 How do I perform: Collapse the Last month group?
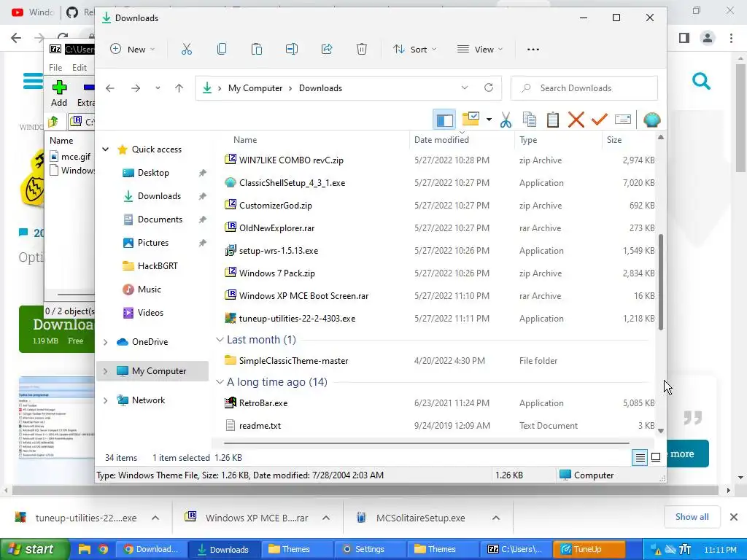220,340
